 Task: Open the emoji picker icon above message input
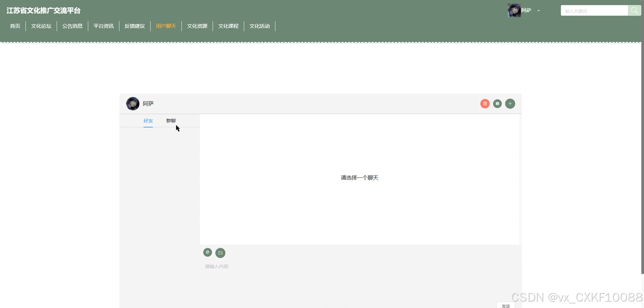click(x=208, y=252)
